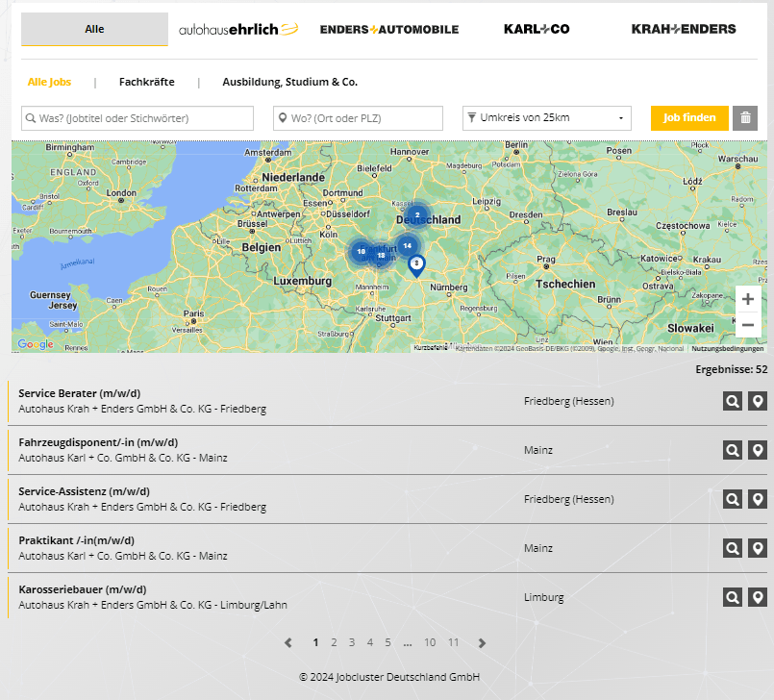Open details for Service-Assistenz job

733,499
